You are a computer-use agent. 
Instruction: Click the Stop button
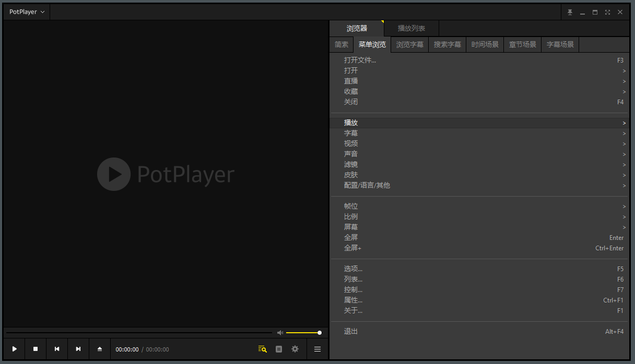point(36,349)
